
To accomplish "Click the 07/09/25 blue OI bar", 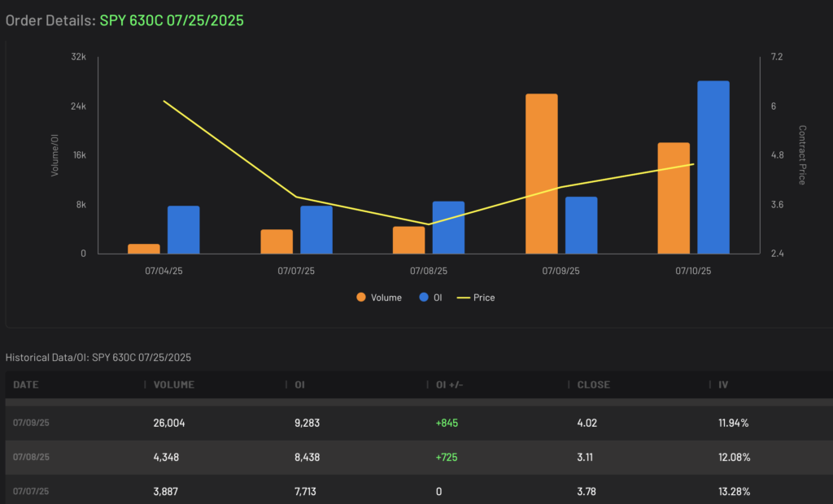I will [581, 225].
